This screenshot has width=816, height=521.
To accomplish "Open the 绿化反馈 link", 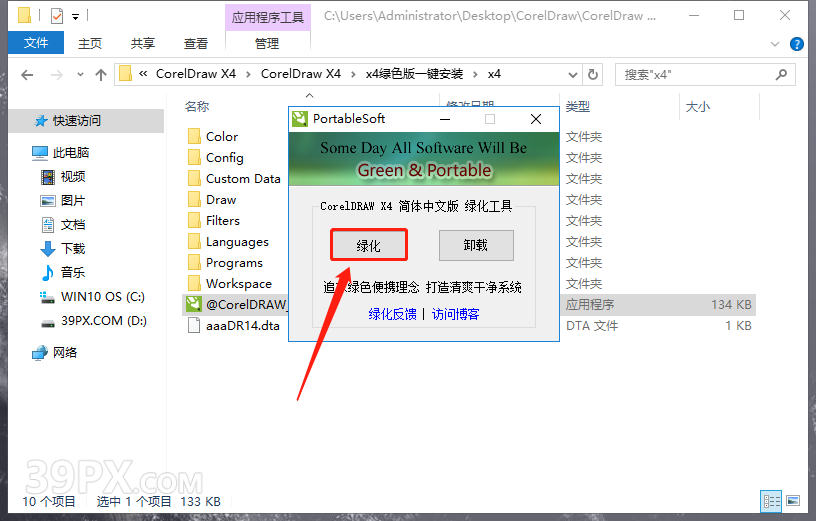I will (x=392, y=314).
